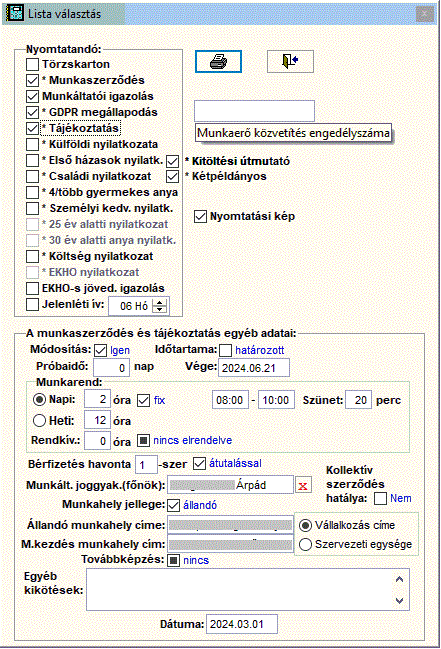The width and height of the screenshot is (441, 649).
Task: Click the Dátuma field 2024.03.01
Action: point(242,624)
